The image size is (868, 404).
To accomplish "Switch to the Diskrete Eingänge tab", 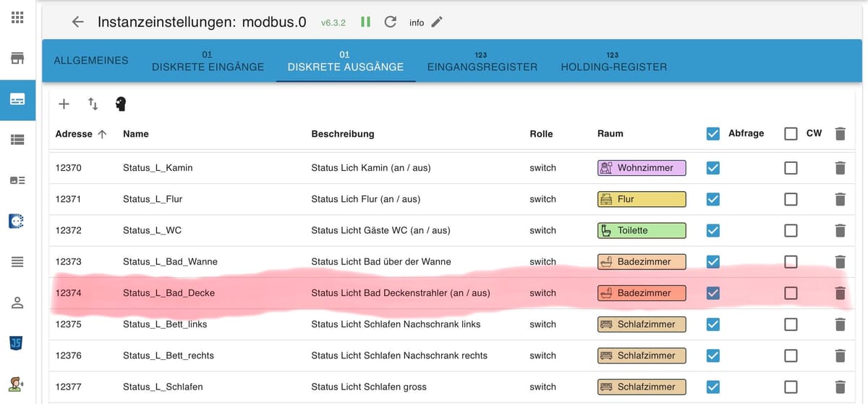I will point(208,61).
